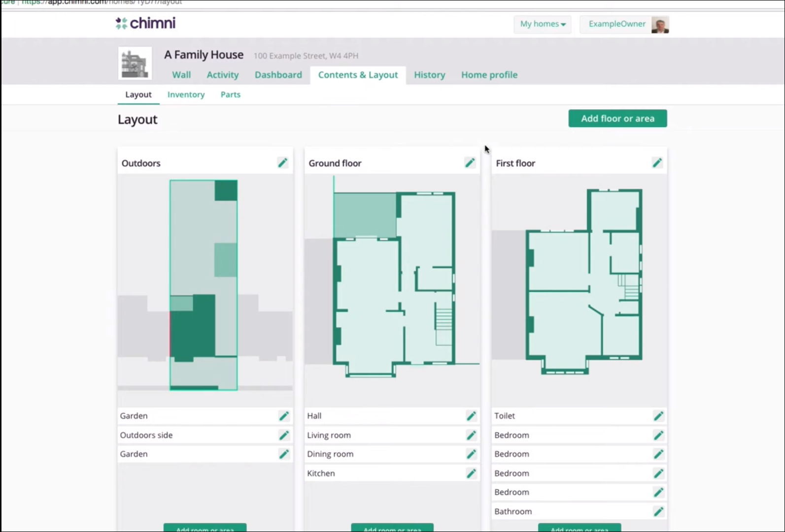Click the Outdoors side row

point(205,435)
